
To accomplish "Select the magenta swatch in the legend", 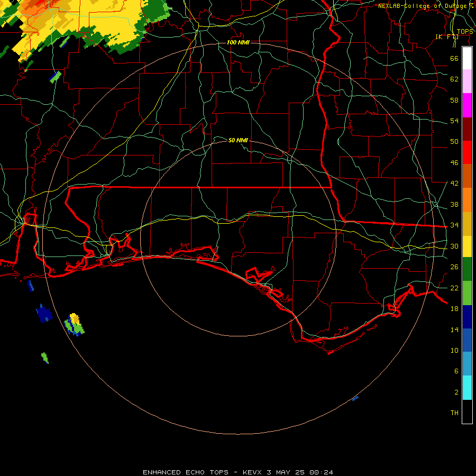I will 467,105.
